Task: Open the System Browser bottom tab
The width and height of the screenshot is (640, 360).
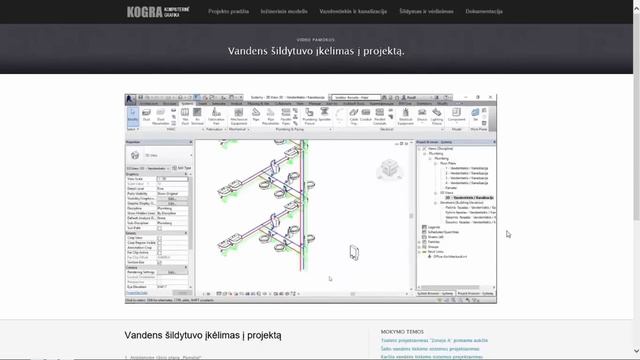Action: point(435,293)
